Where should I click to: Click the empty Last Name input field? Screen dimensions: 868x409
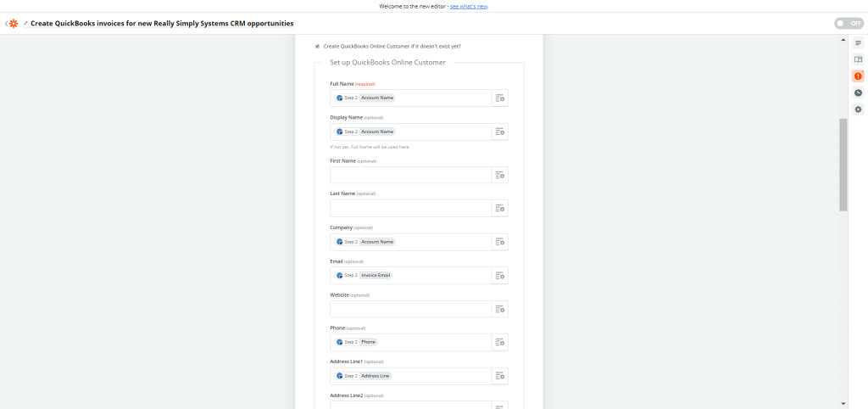(411, 209)
